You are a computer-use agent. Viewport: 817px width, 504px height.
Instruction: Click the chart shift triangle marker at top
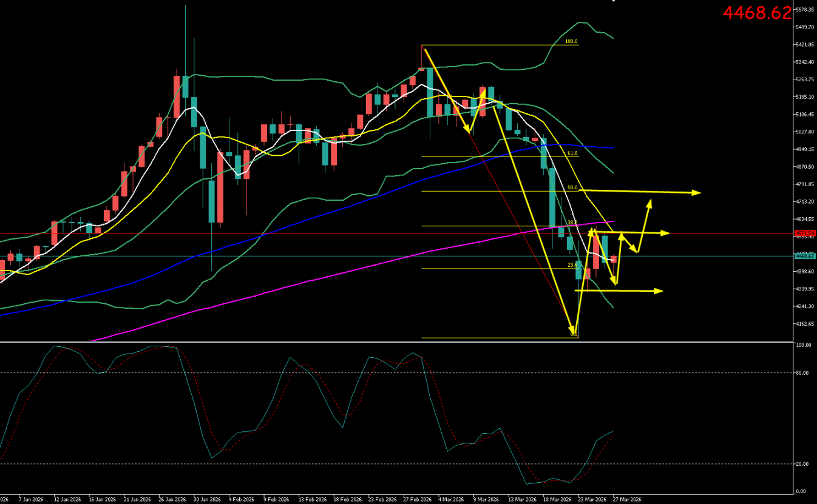(613, 2)
